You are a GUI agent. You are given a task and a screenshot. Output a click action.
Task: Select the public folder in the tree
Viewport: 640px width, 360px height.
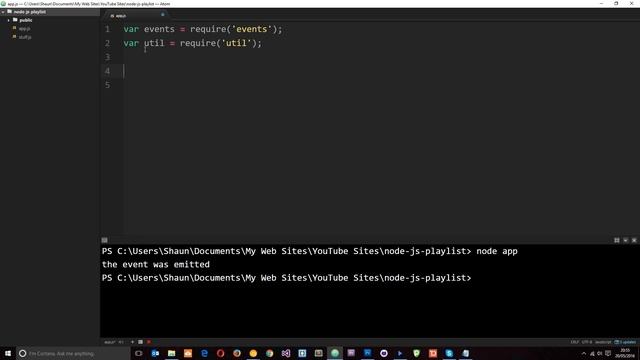[26, 20]
